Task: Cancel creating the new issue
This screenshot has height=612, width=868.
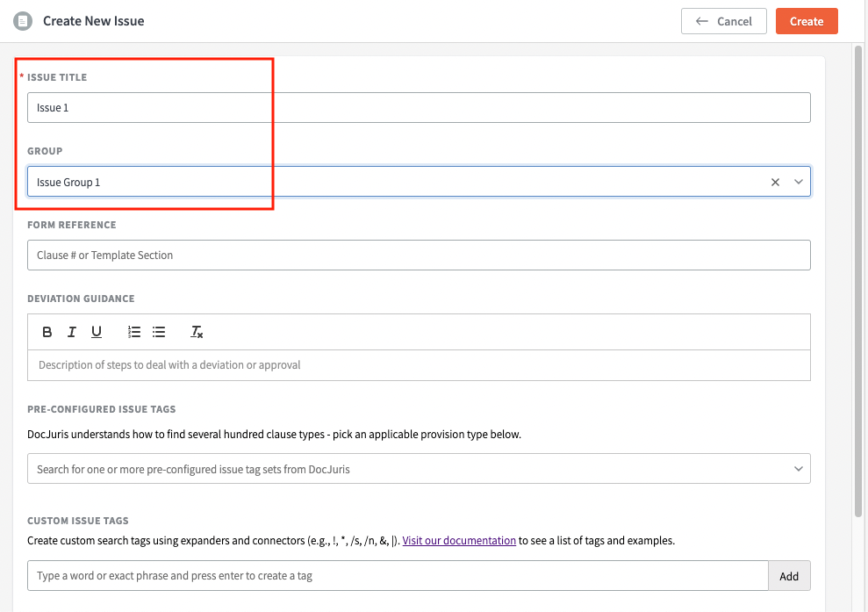Action: [723, 21]
